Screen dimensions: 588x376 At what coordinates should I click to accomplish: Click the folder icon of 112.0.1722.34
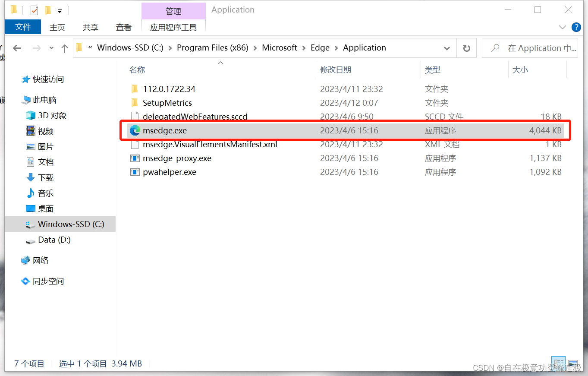pyautogui.click(x=135, y=89)
